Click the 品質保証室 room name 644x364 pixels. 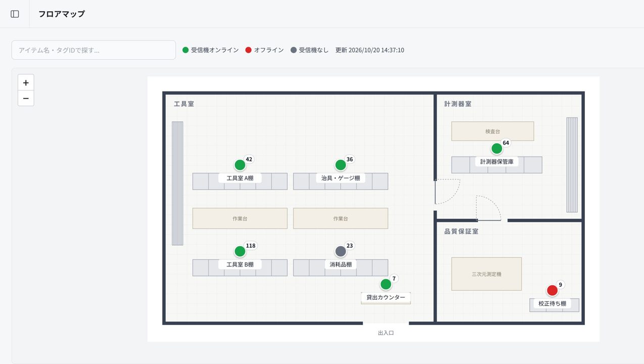pos(461,231)
